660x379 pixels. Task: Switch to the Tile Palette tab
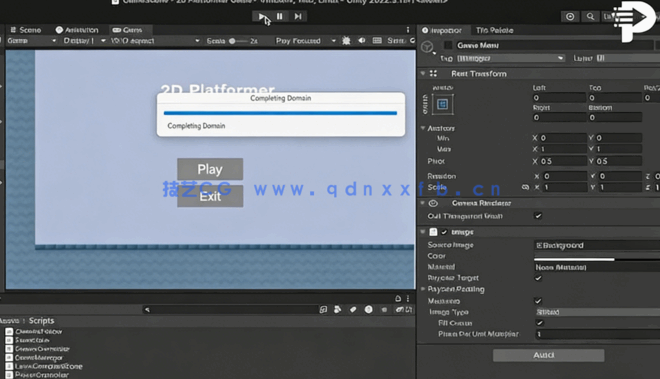494,30
